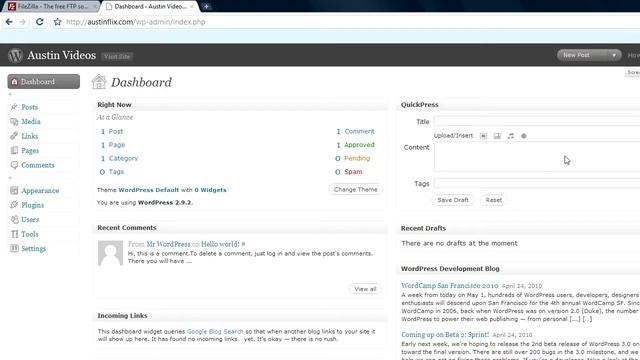Open a new browser tab
Screen dimensions: 640x360
[206, 7]
